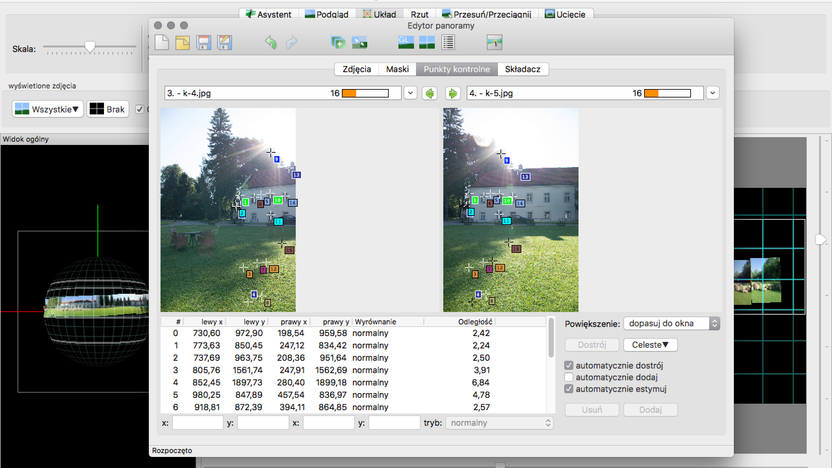
Task: Click the last toolbar landscape icon
Action: [495, 42]
